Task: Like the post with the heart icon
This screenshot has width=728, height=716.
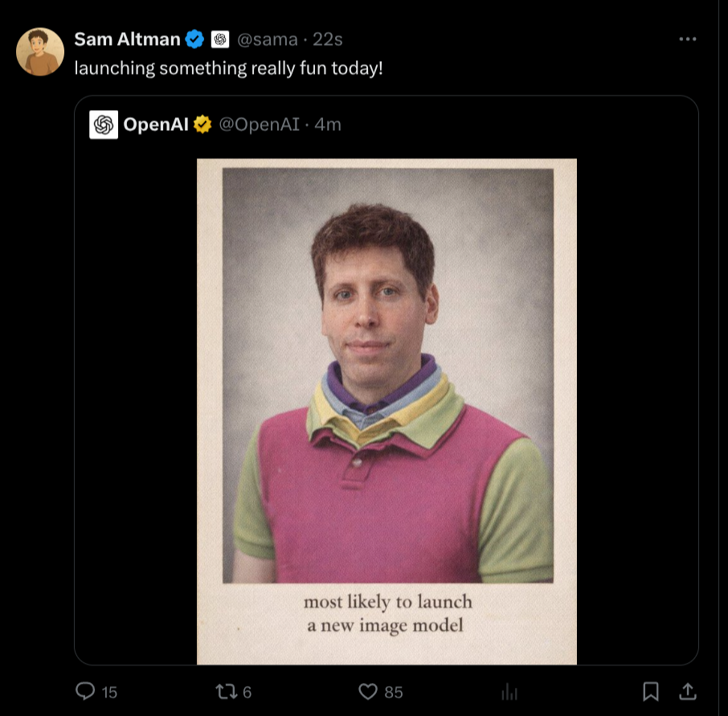Action: pyautogui.click(x=368, y=691)
